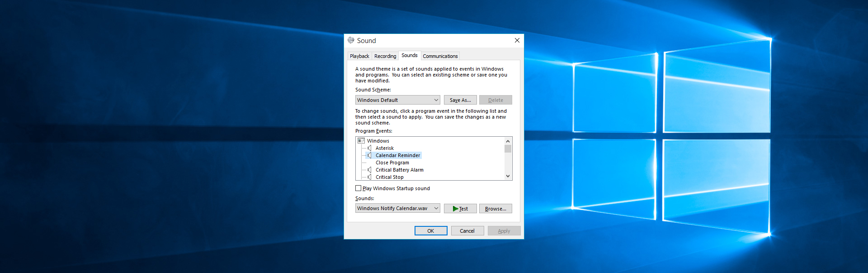
Task: Select the Sounds tab
Action: (410, 55)
